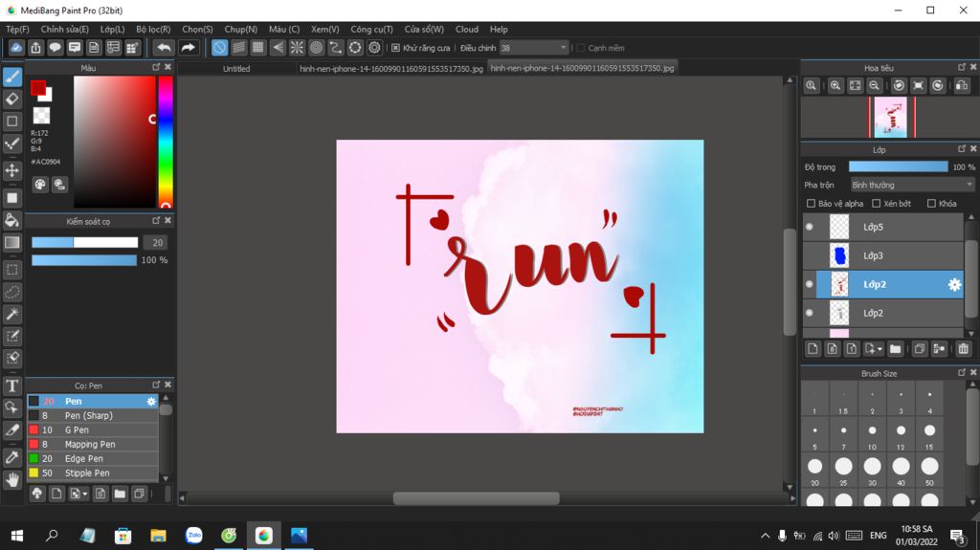Create a new layer folder
980x550 pixels.
[x=895, y=349]
